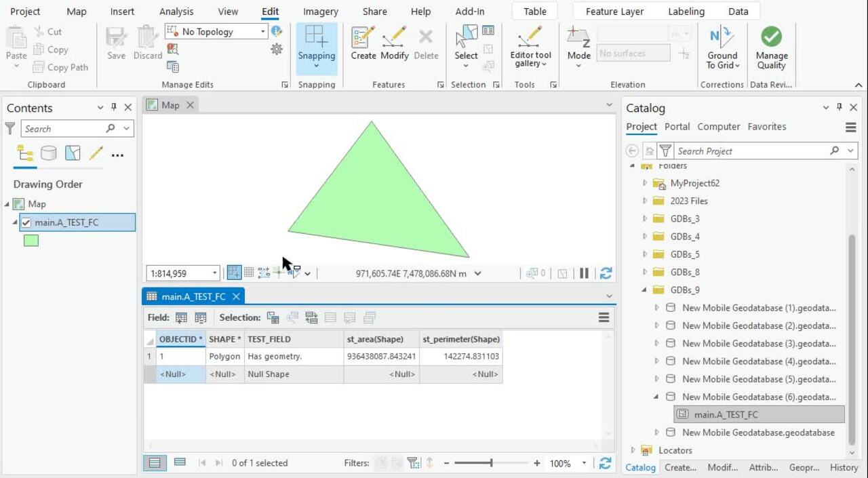Click the map Refresh icon
The width and height of the screenshot is (868, 478).
point(606,273)
